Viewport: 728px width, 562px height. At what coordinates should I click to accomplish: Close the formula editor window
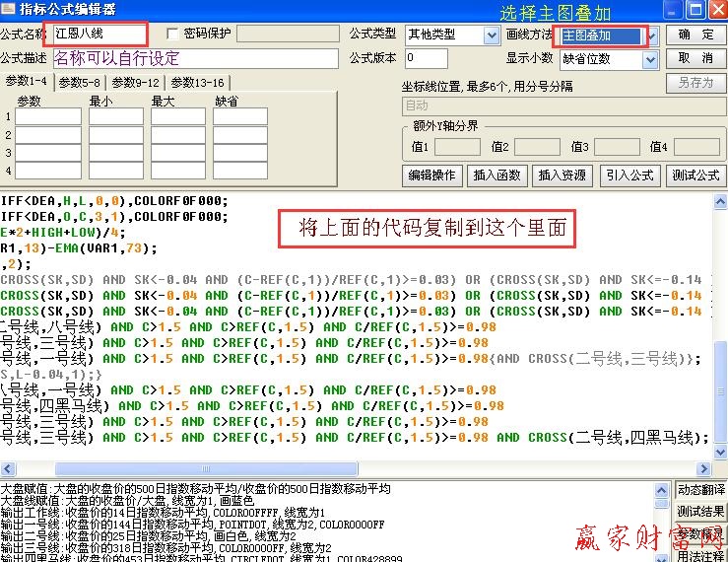point(716,10)
